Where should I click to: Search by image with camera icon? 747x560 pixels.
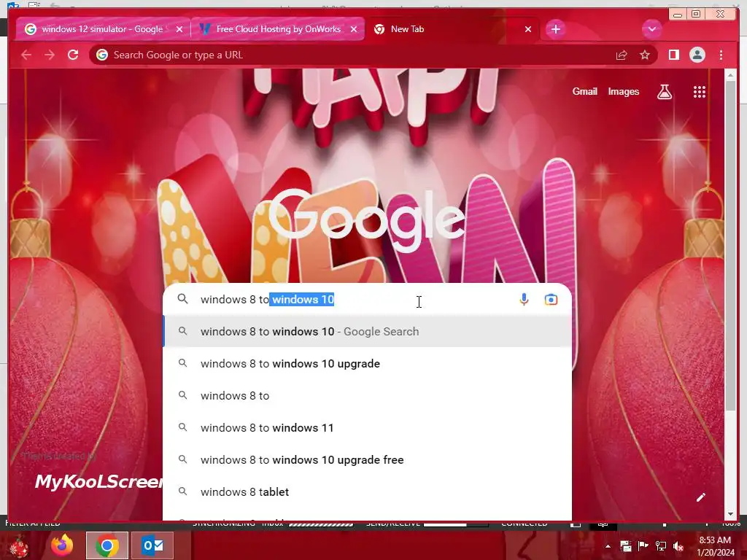click(x=551, y=300)
